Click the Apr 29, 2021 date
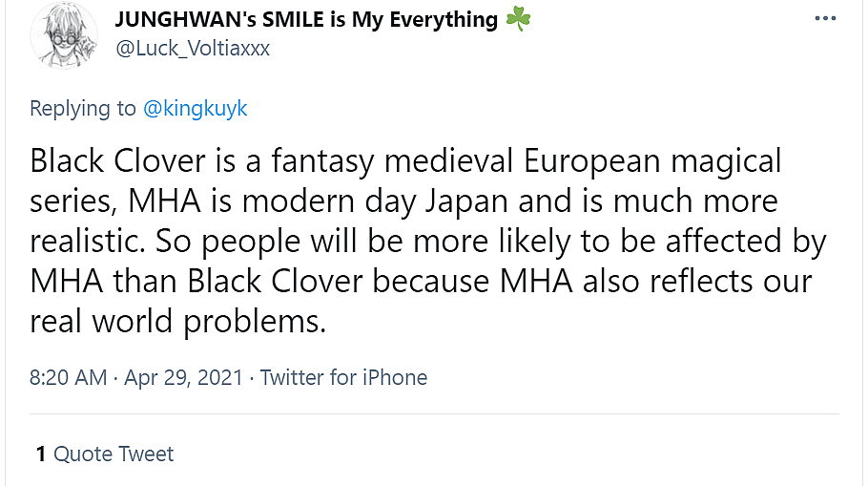The image size is (868, 486). pyautogui.click(x=183, y=377)
